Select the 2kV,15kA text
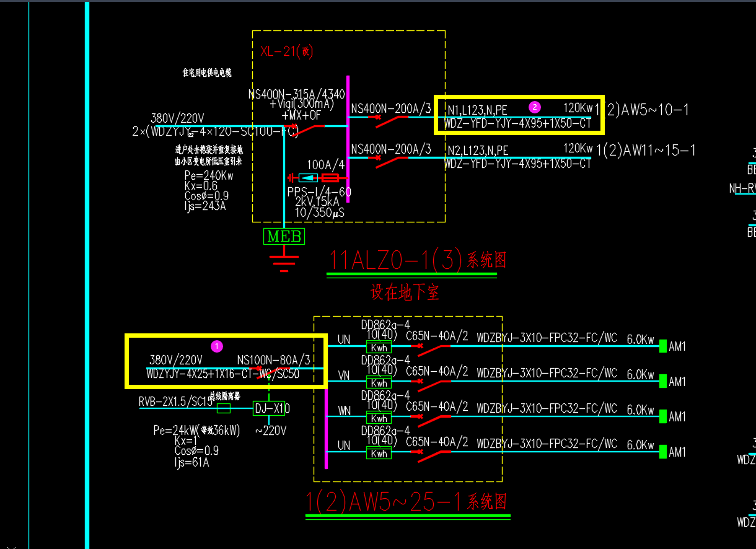 316,203
